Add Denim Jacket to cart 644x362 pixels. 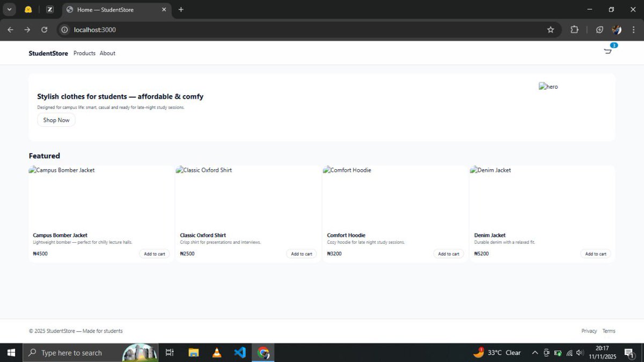tap(596, 254)
